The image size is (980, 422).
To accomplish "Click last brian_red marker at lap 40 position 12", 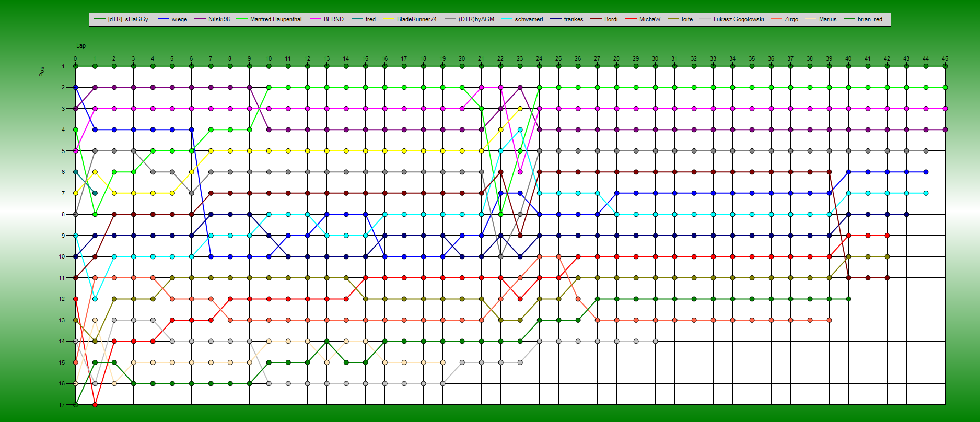I will [848, 299].
